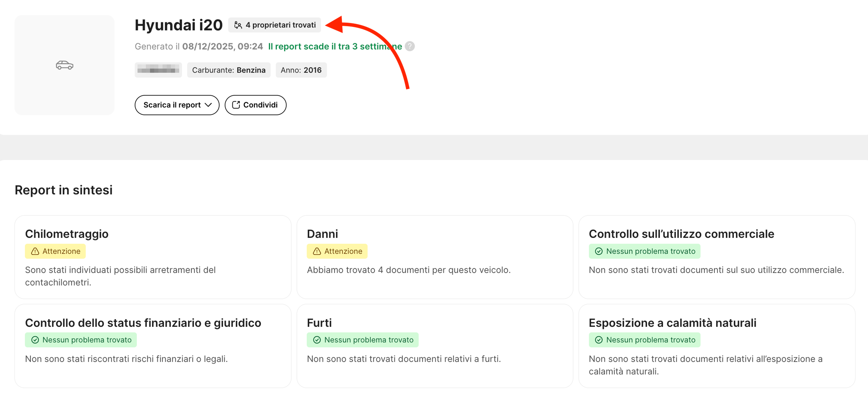Click warning triangle icon in Danni badge

click(317, 251)
